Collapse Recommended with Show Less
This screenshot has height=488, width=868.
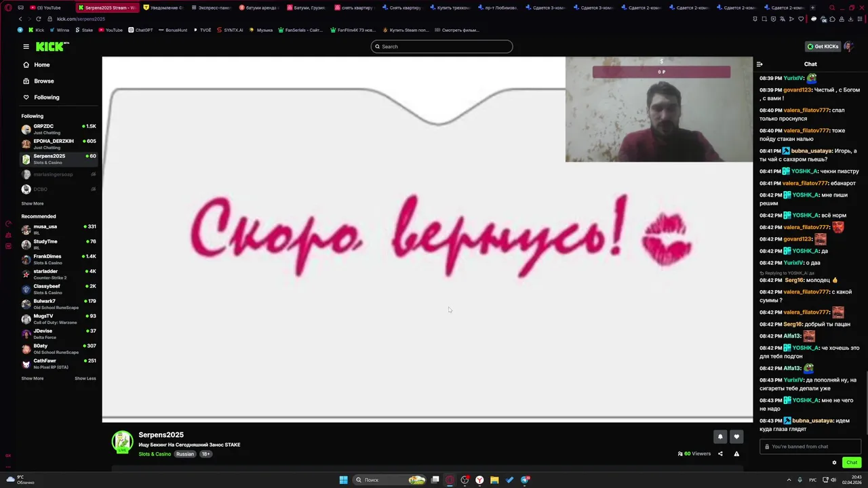[85, 378]
